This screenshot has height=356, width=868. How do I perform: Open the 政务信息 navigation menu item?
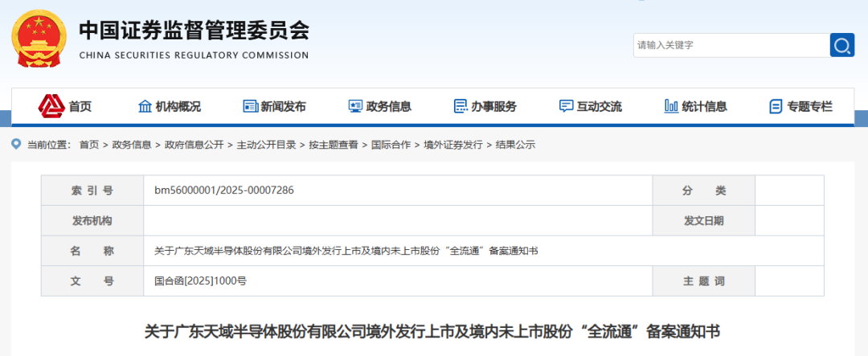point(389,107)
